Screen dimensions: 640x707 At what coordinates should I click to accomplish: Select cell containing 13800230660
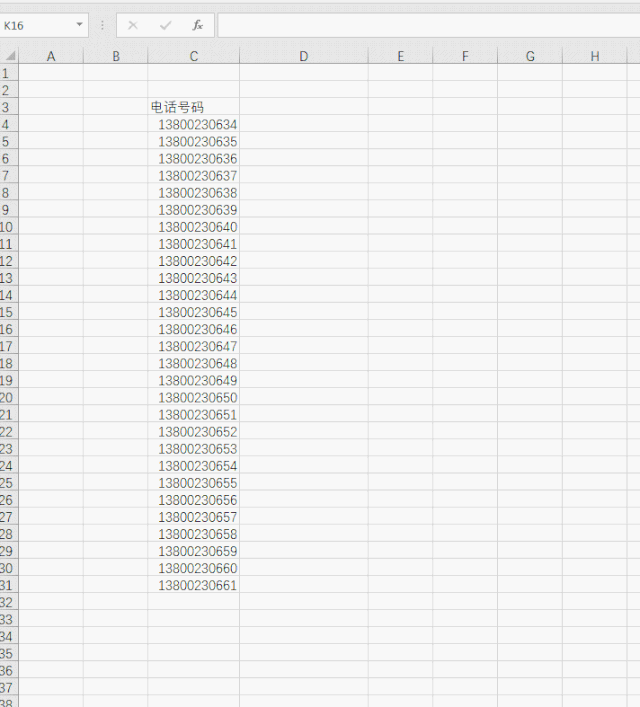click(193, 568)
